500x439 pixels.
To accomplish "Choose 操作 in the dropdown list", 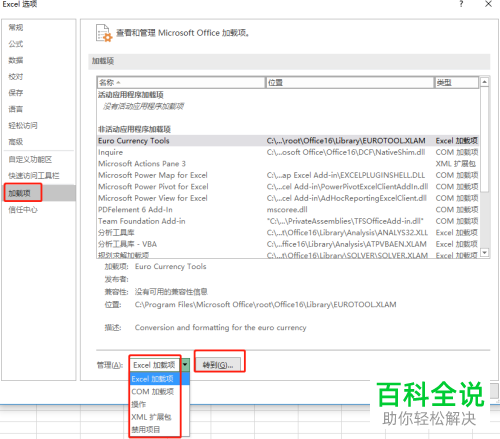I will [x=160, y=404].
